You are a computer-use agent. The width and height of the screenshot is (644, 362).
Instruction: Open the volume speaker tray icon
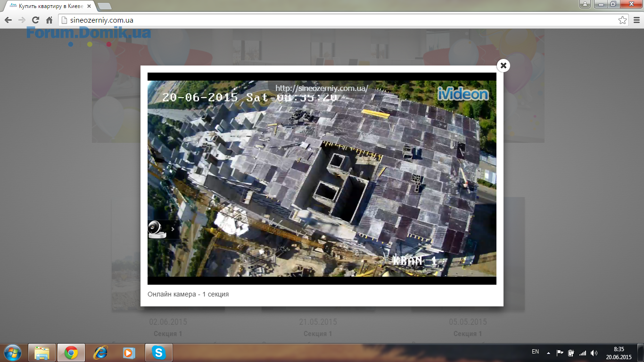click(x=594, y=353)
